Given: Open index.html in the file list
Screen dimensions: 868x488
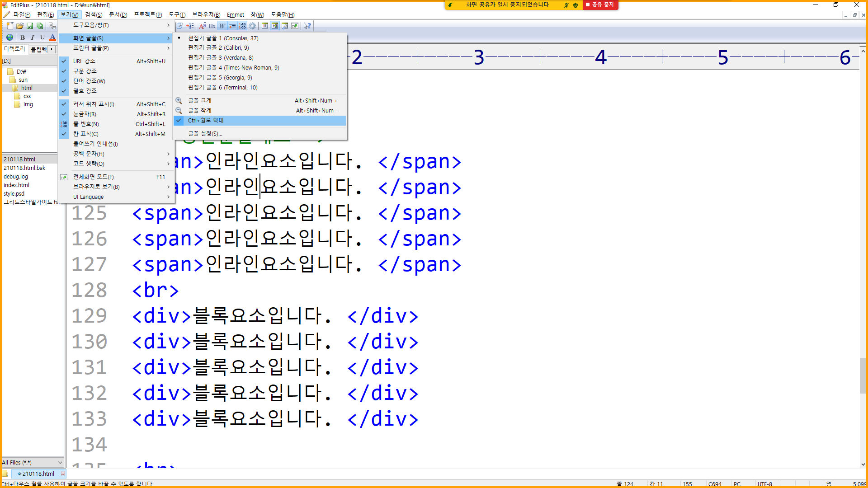Looking at the screenshot, I should click(x=17, y=185).
